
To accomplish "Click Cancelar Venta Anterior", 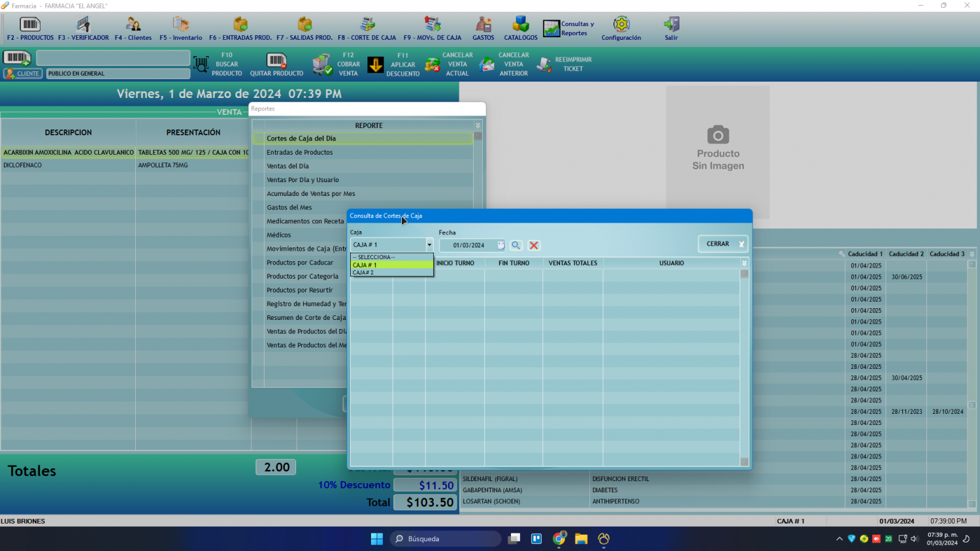I will [x=504, y=65].
